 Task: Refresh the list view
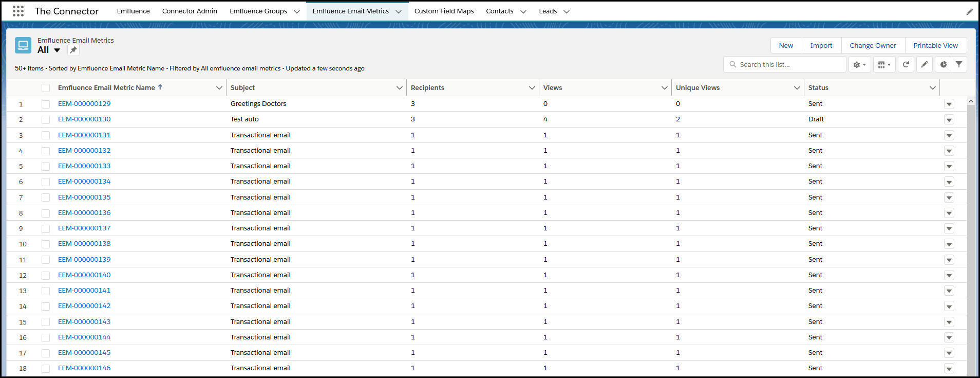[x=906, y=64]
